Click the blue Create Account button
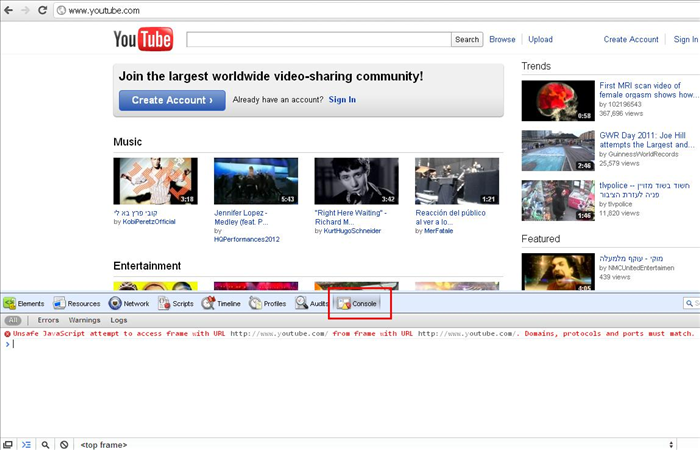This screenshot has width=700, height=450. 172,100
